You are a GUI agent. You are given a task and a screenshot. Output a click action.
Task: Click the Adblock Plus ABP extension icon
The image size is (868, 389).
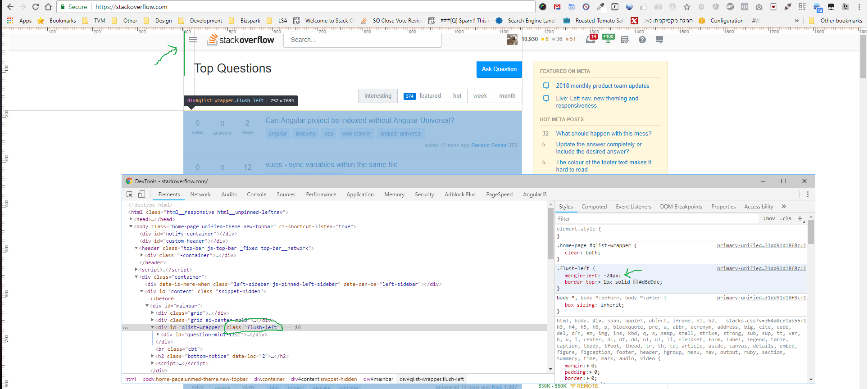point(730,7)
